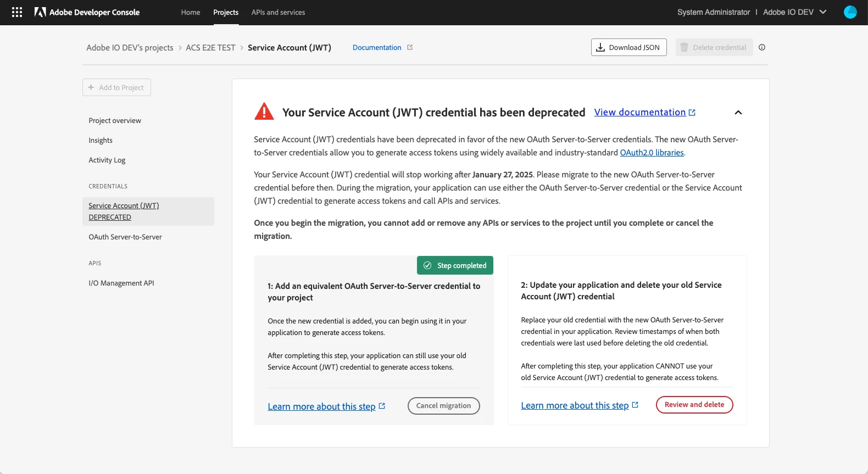Image resolution: width=868 pixels, height=474 pixels.
Task: Open APIs and services tab
Action: [x=278, y=12]
